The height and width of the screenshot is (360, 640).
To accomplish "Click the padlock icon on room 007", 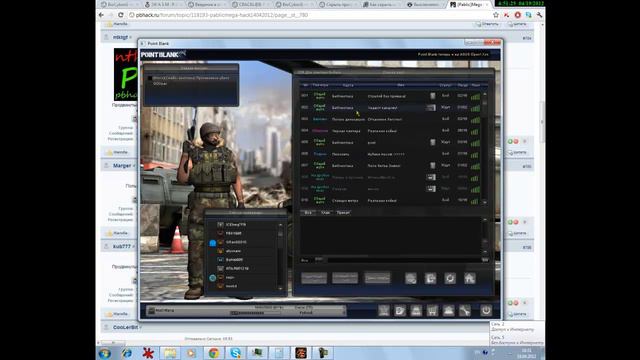I will 433,166.
